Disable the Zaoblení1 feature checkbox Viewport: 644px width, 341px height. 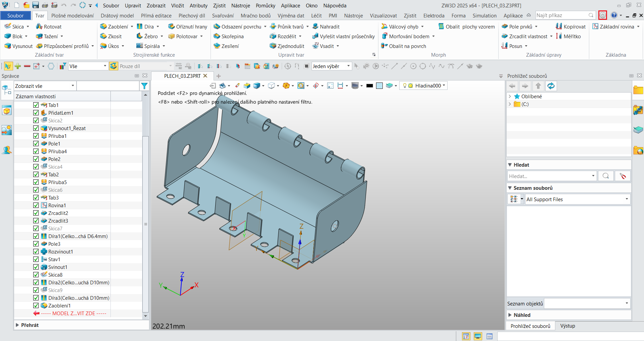(36, 305)
